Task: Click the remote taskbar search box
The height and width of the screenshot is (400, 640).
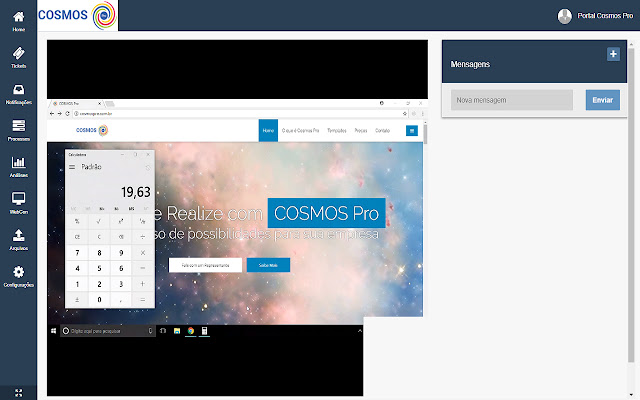Action: pyautogui.click(x=108, y=331)
